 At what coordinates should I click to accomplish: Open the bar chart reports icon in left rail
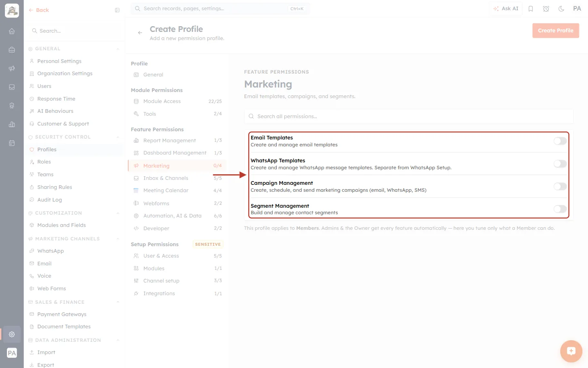tap(12, 124)
